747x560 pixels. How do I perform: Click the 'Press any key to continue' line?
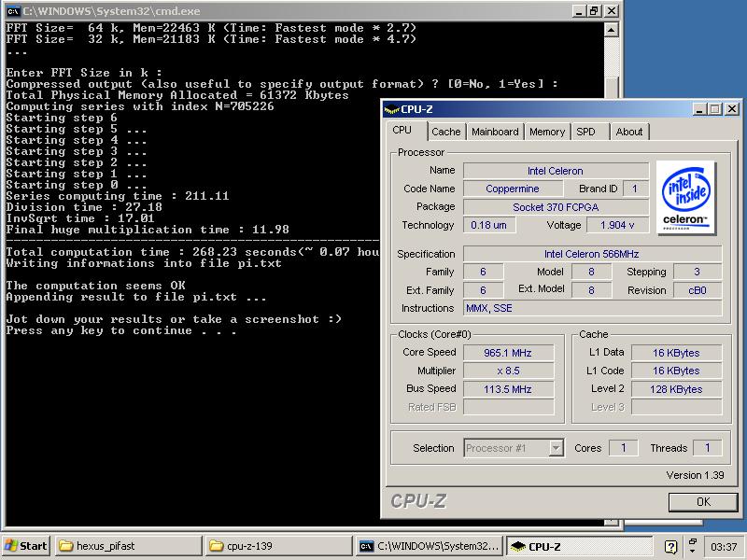(x=121, y=330)
